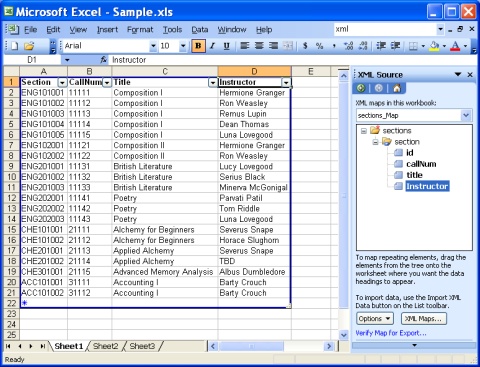This screenshot has width=480, height=367.
Task: Toggle Bold formatting button
Action: [x=198, y=46]
